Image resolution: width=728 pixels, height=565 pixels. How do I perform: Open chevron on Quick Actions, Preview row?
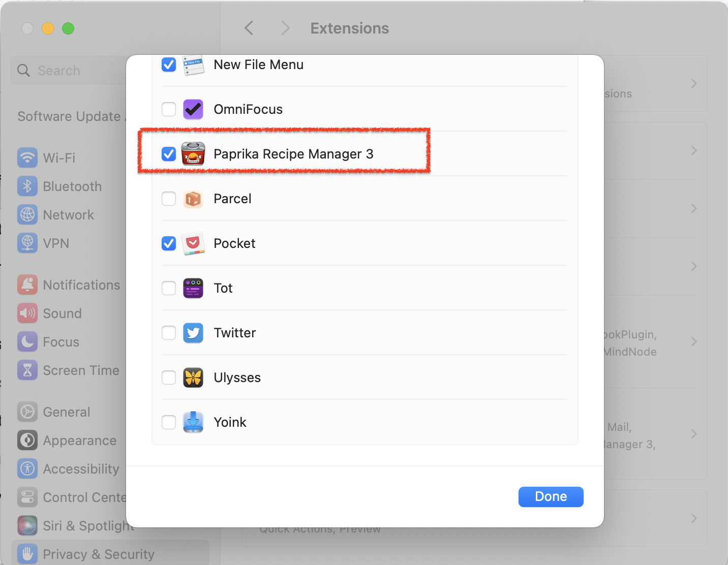point(694,518)
